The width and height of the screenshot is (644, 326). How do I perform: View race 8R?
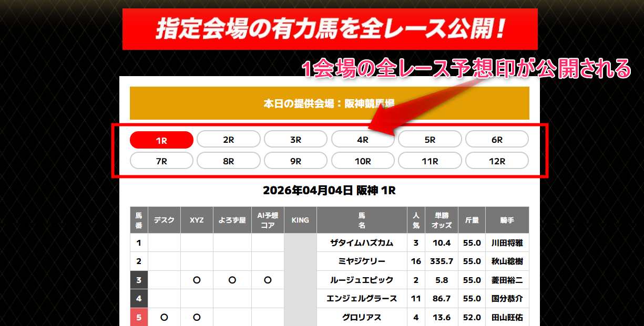(229, 160)
